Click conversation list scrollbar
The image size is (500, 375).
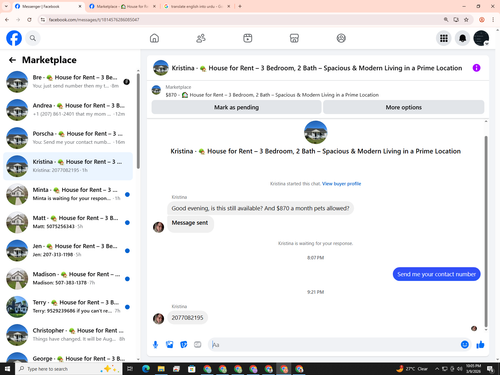point(138,121)
